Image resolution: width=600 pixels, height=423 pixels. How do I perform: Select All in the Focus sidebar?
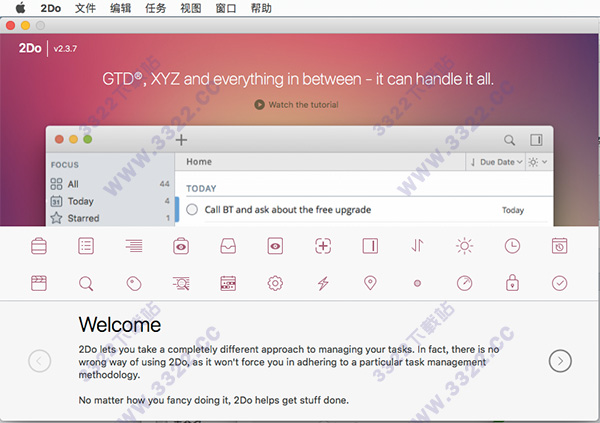(110, 184)
